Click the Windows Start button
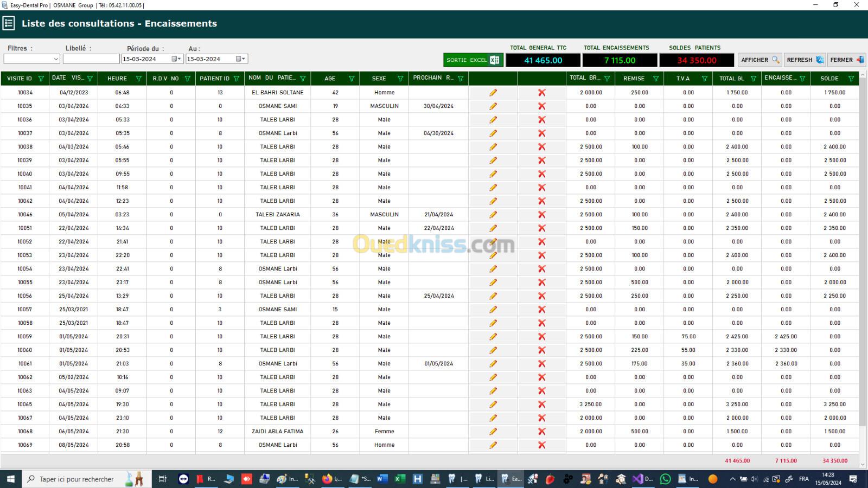868x488 pixels. (10, 479)
